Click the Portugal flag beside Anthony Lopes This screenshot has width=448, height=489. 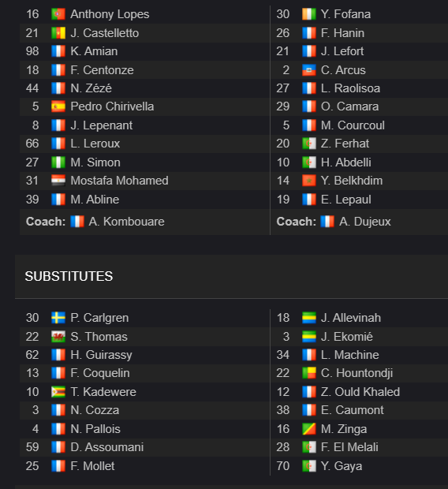[58, 14]
